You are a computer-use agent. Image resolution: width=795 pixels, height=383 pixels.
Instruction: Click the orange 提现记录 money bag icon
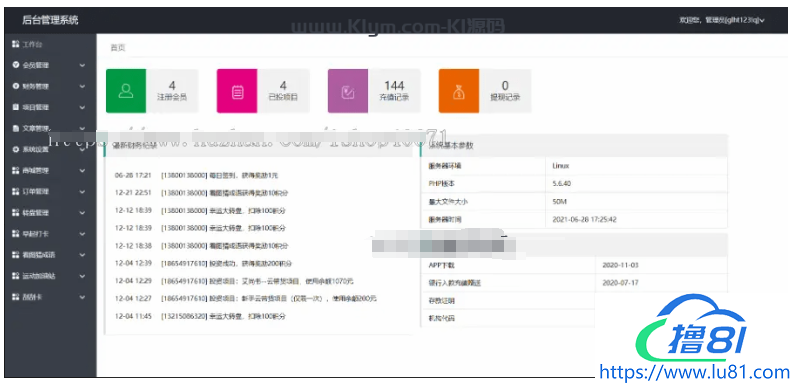click(459, 91)
